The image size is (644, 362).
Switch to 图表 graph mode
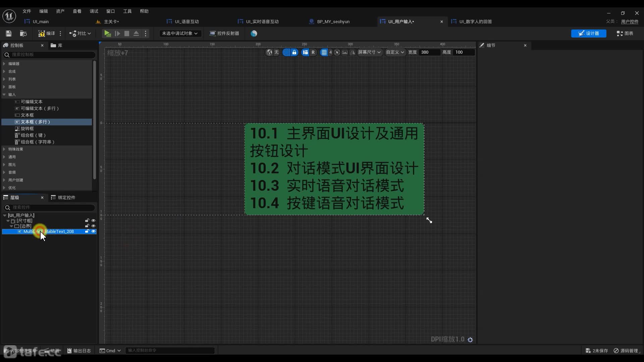(x=625, y=34)
